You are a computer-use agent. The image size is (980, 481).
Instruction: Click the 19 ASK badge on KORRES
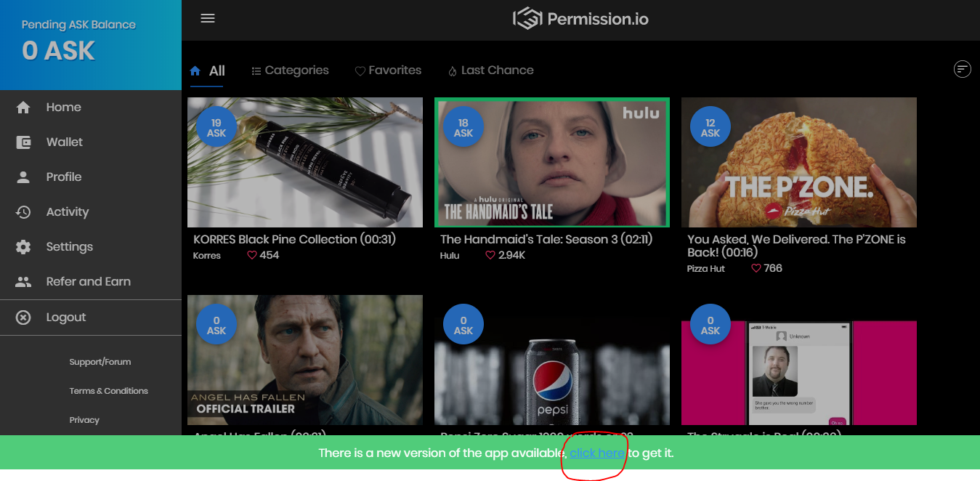pos(216,128)
